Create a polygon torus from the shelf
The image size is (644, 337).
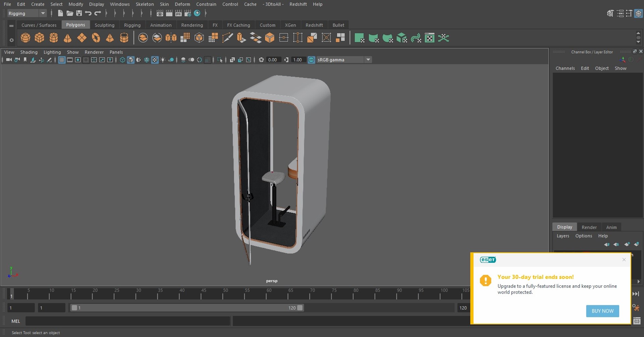96,38
